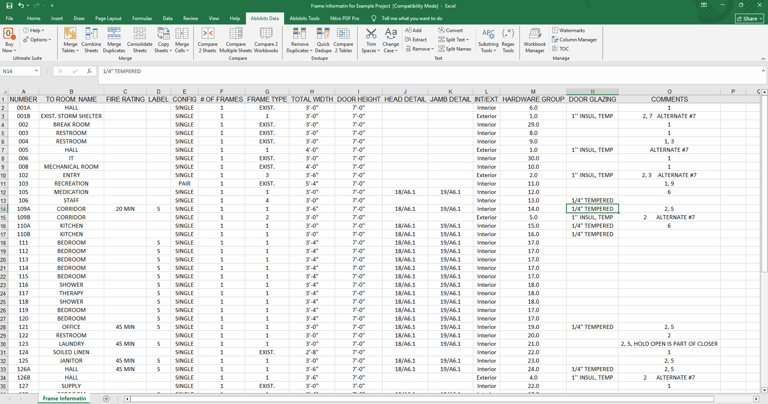Open the Change Case tool
The height and width of the screenshot is (404, 768).
391,40
